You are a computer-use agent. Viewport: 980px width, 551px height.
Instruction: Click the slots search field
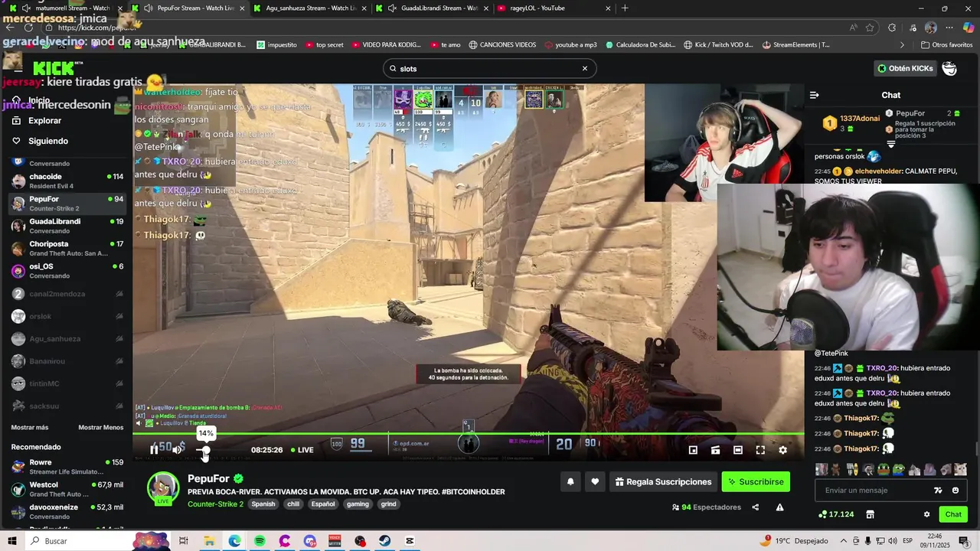click(x=489, y=68)
